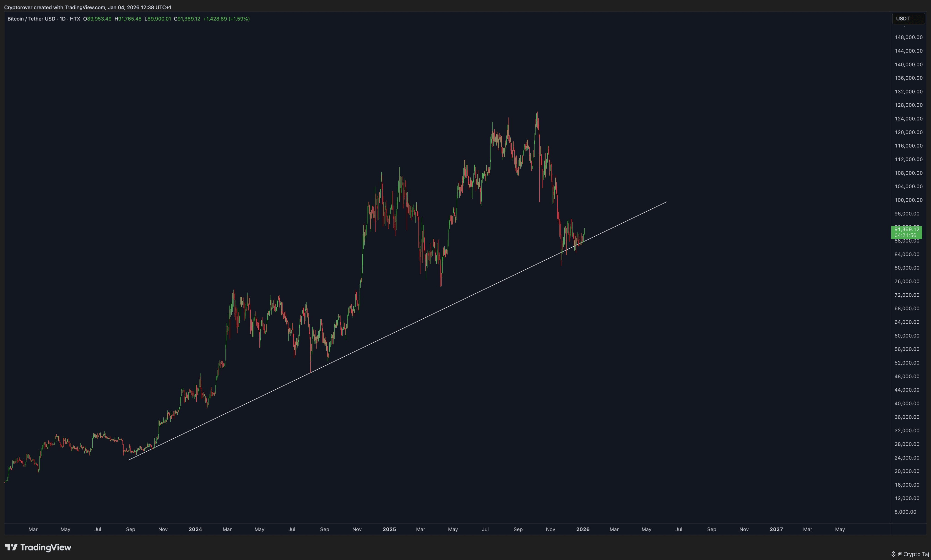
Task: Click the 20,000.00 price axis label
Action: (907, 471)
